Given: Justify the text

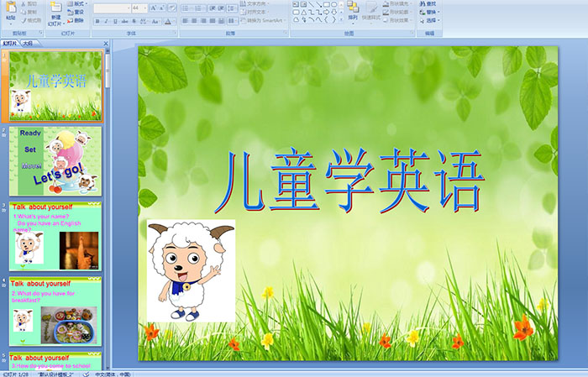Looking at the screenshot, I should point(213,21).
